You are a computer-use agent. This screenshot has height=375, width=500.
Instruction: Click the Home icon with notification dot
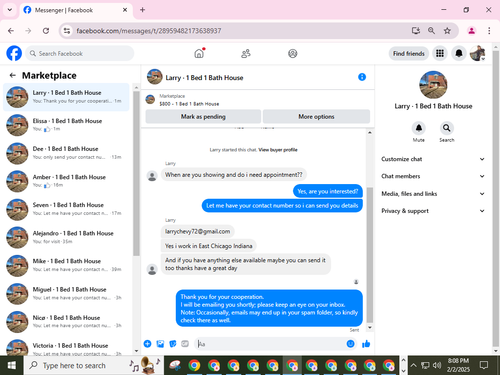(x=199, y=53)
